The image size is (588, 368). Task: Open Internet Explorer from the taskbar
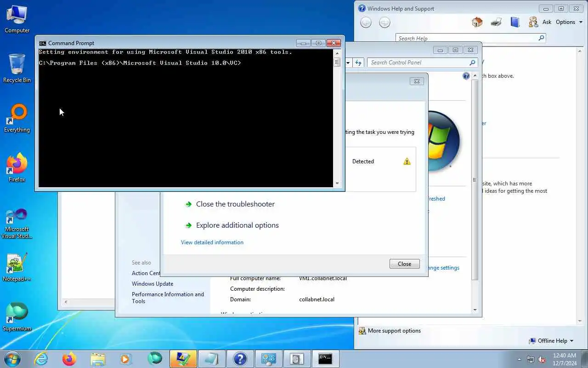tap(41, 359)
